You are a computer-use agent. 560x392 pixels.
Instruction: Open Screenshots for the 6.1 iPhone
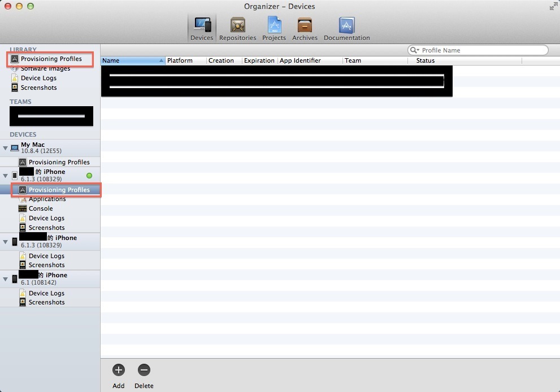[x=46, y=302]
